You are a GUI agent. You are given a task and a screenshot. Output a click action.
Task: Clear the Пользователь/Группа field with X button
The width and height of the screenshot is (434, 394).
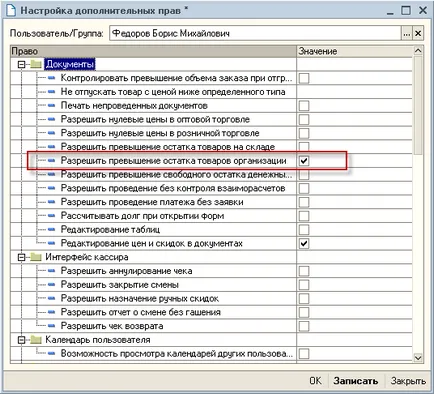coord(418,33)
